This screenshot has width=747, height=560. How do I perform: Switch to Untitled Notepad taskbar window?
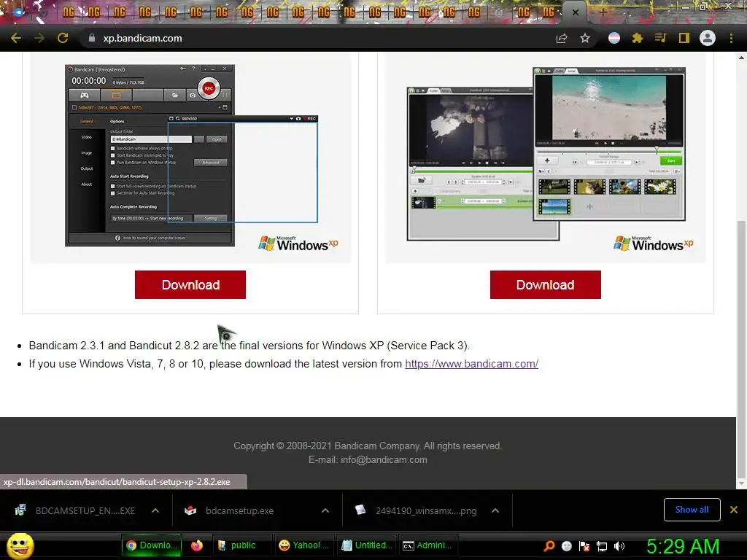tap(367, 545)
